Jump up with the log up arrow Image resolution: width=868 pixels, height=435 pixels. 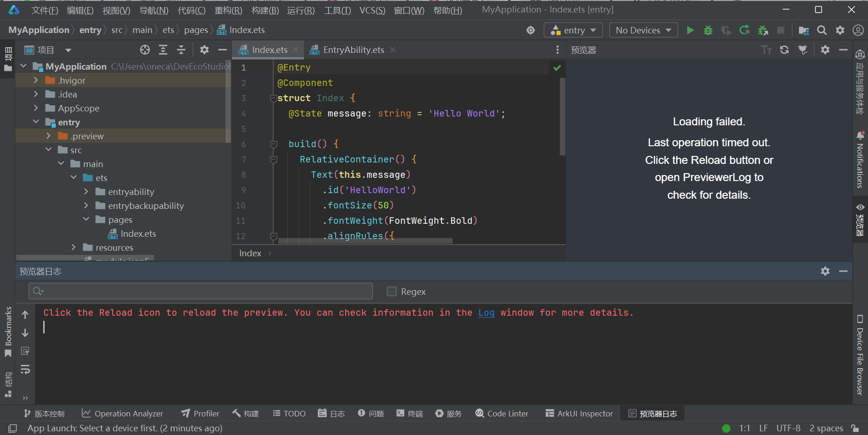(x=25, y=315)
